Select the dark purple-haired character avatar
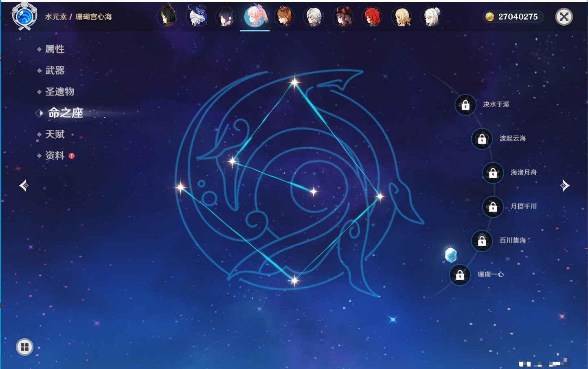 (x=226, y=16)
